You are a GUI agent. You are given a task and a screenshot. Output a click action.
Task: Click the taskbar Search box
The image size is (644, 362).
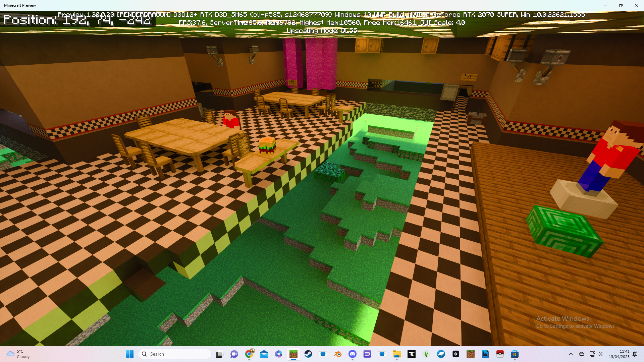pyautogui.click(x=175, y=354)
